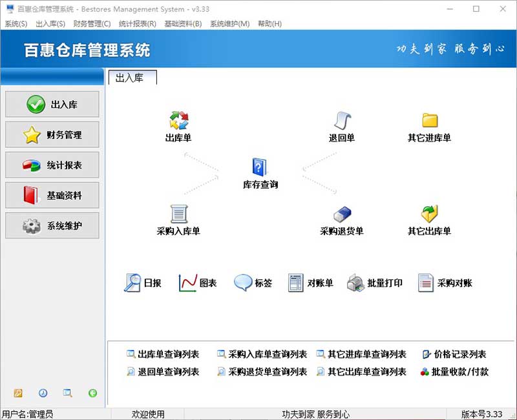Open the 出库单 outbound order icon

pyautogui.click(x=178, y=121)
